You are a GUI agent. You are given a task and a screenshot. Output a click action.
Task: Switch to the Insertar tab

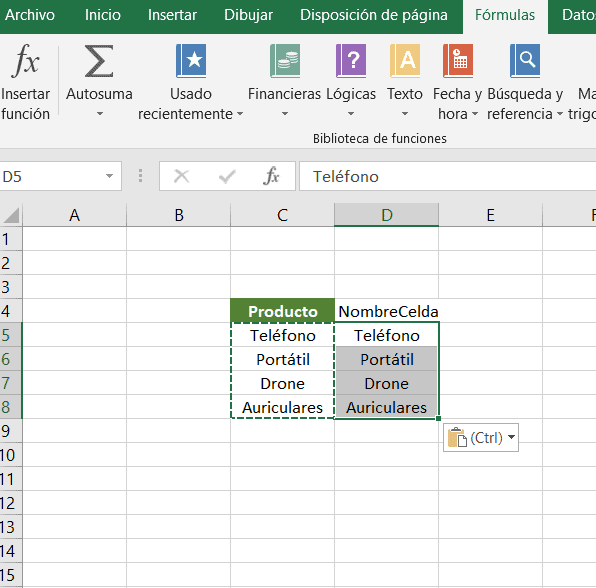click(x=172, y=15)
